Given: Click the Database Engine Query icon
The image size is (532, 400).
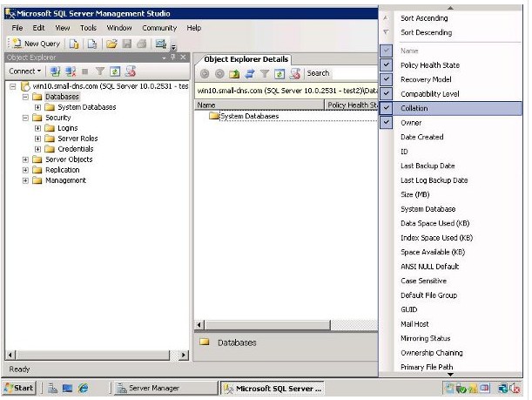Looking at the screenshot, I should click(74, 44).
